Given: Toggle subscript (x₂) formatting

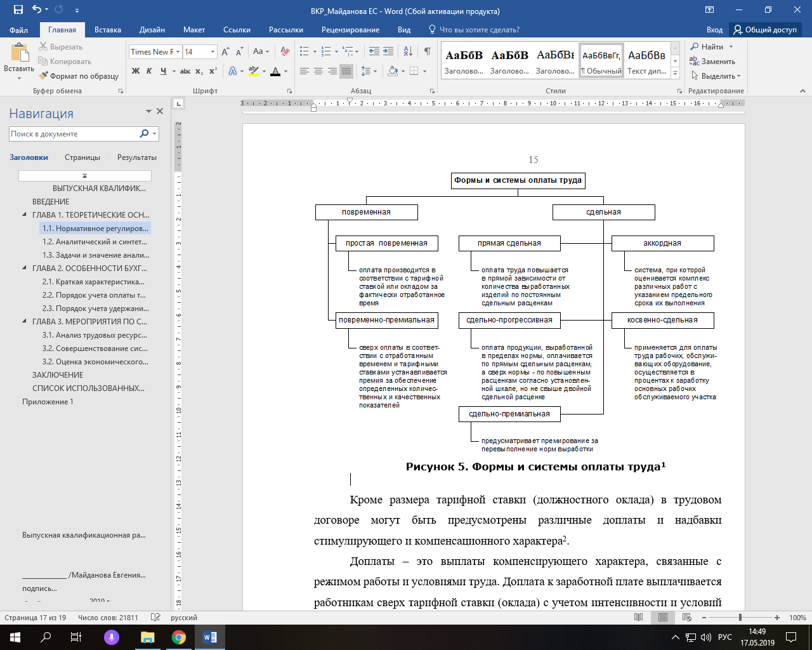Looking at the screenshot, I should (x=199, y=71).
